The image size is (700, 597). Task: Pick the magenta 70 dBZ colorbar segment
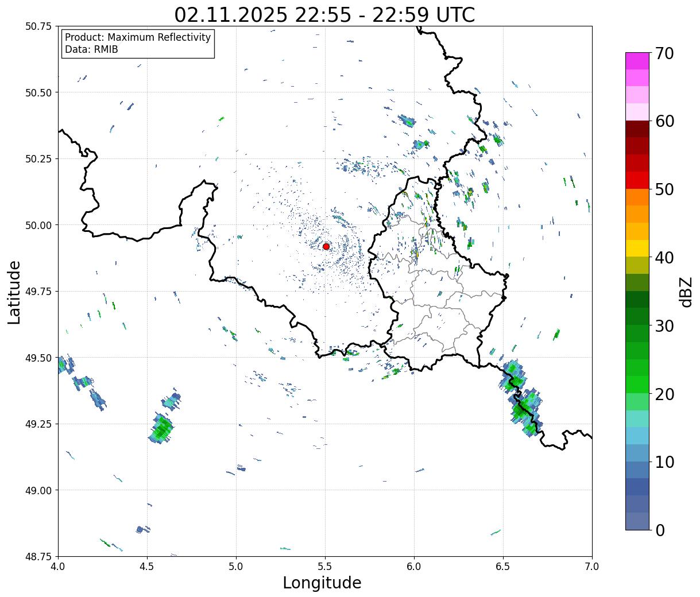coord(637,61)
